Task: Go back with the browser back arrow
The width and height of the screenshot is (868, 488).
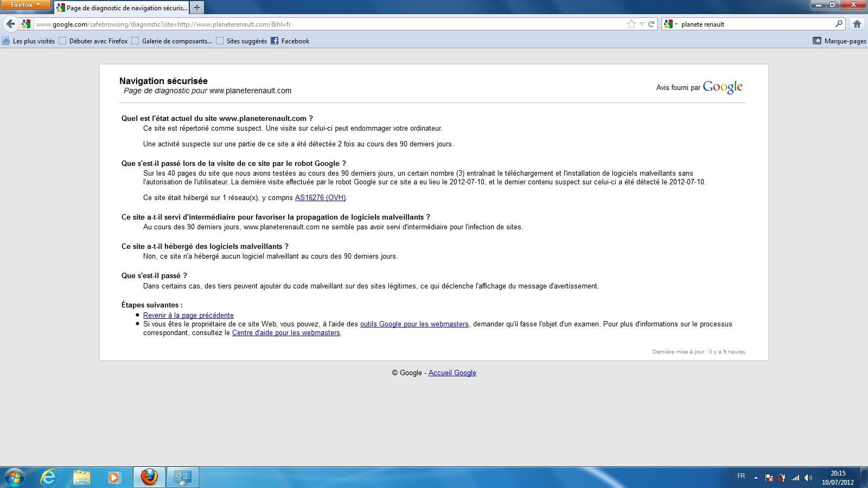Action: tap(10, 24)
